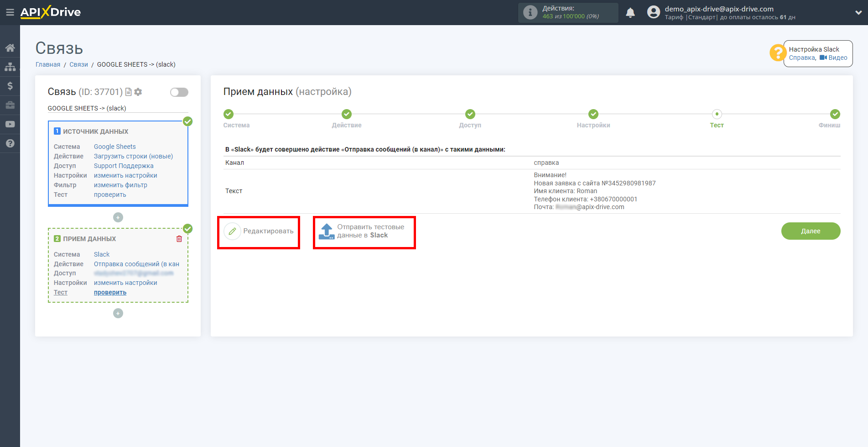Click the user avatar icon
The image size is (868, 447).
click(654, 12)
